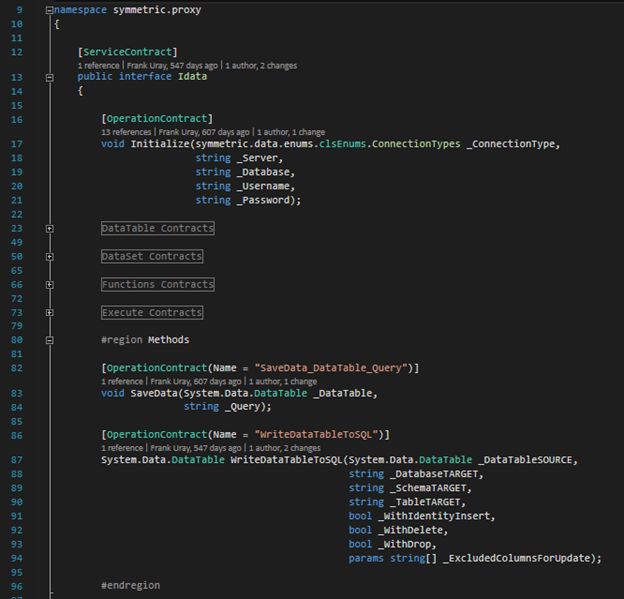
Task: Show '13 references' CodeLens above Initialize
Action: (126, 132)
